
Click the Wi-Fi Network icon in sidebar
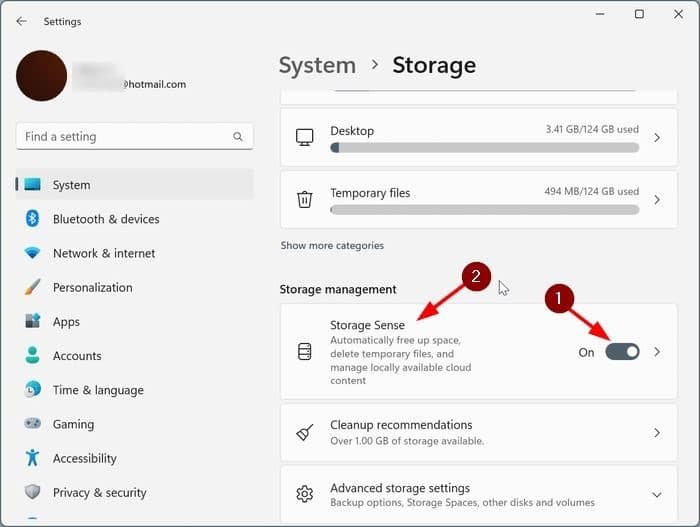[32, 253]
